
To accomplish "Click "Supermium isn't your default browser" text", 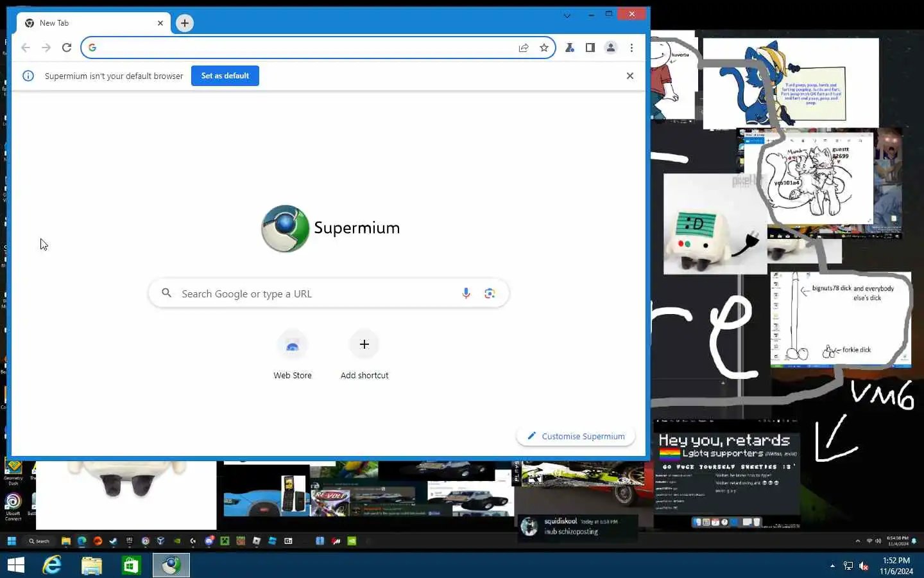I will click(x=114, y=76).
